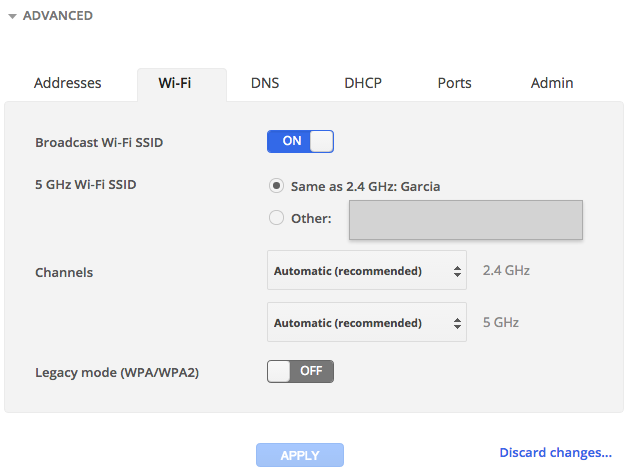Switch to the Ports tab
Image resolution: width=630 pixels, height=475 pixels.
pos(454,83)
